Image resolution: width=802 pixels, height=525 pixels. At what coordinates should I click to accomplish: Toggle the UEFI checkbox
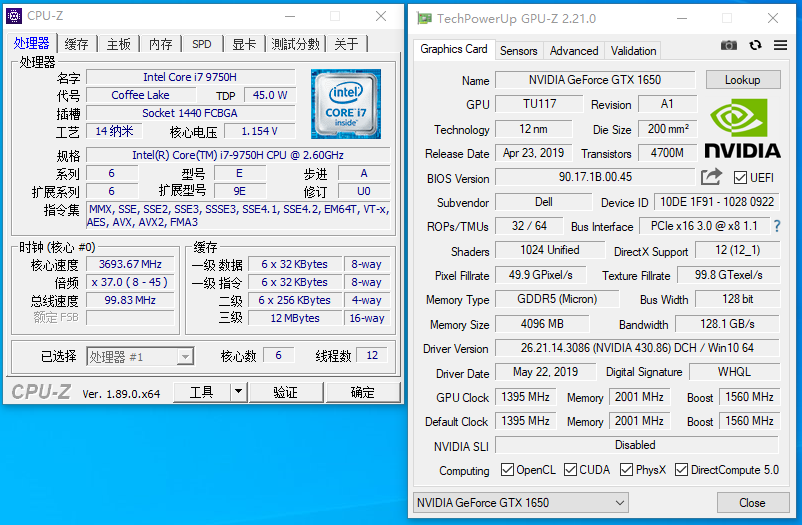(x=740, y=178)
